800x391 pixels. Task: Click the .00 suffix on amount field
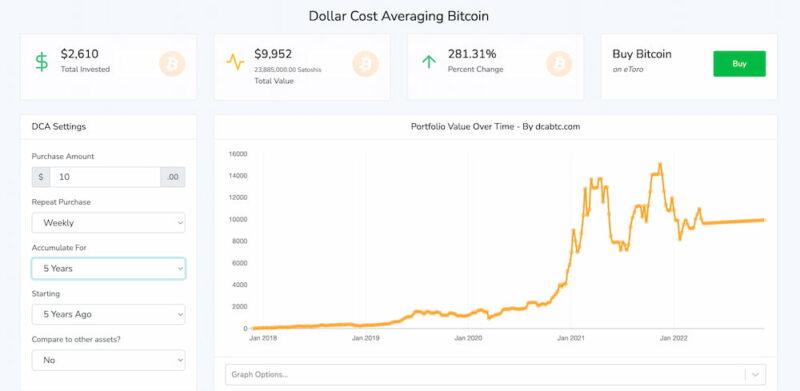[173, 177]
